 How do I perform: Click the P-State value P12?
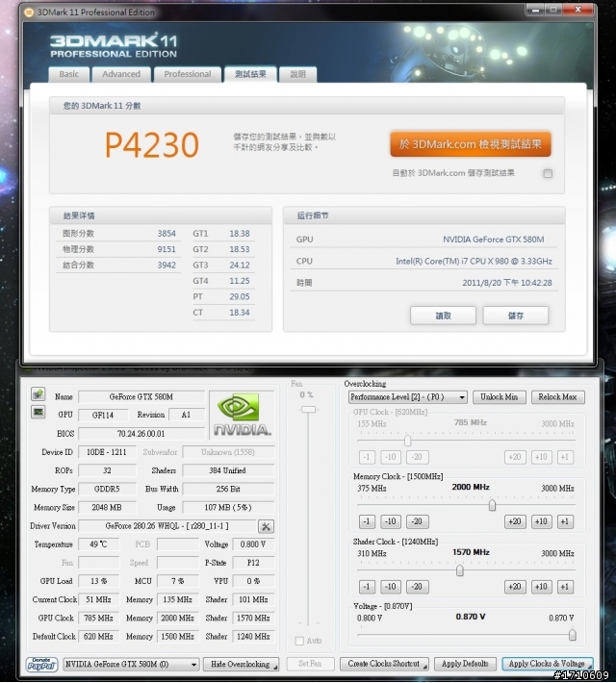[253, 563]
